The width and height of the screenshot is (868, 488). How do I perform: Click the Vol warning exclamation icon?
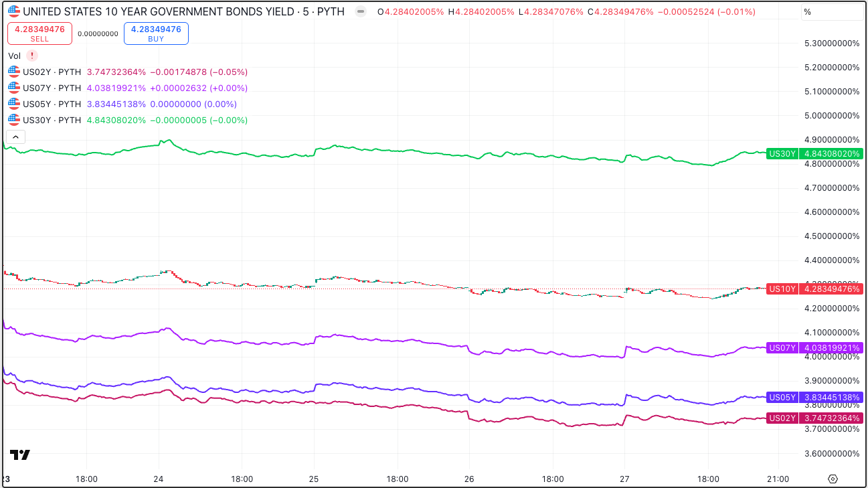pos(32,56)
